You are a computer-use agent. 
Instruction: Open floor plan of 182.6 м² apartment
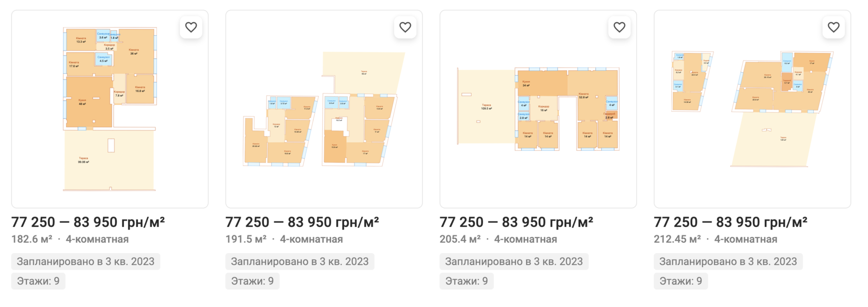point(110,109)
